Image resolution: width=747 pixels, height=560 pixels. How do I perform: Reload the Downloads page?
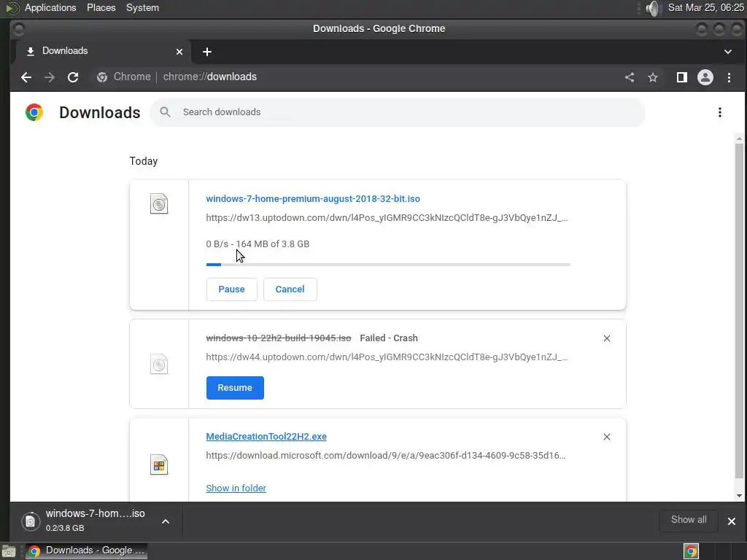73,77
